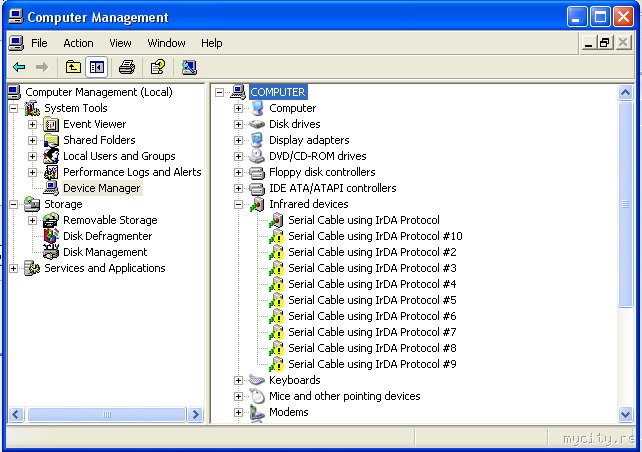642x452 pixels.
Task: Click the Back arrow toolbar button
Action: point(19,67)
